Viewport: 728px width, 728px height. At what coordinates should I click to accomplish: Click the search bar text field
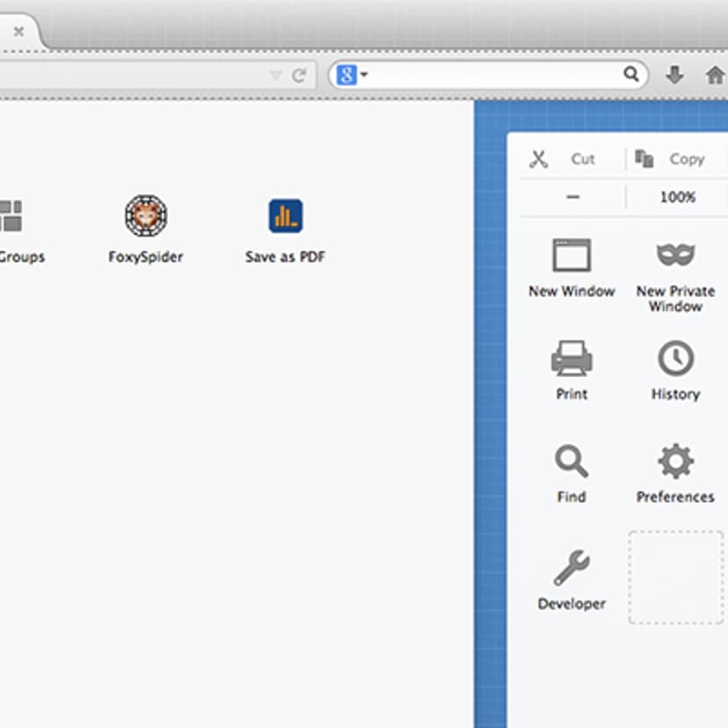(x=487, y=74)
